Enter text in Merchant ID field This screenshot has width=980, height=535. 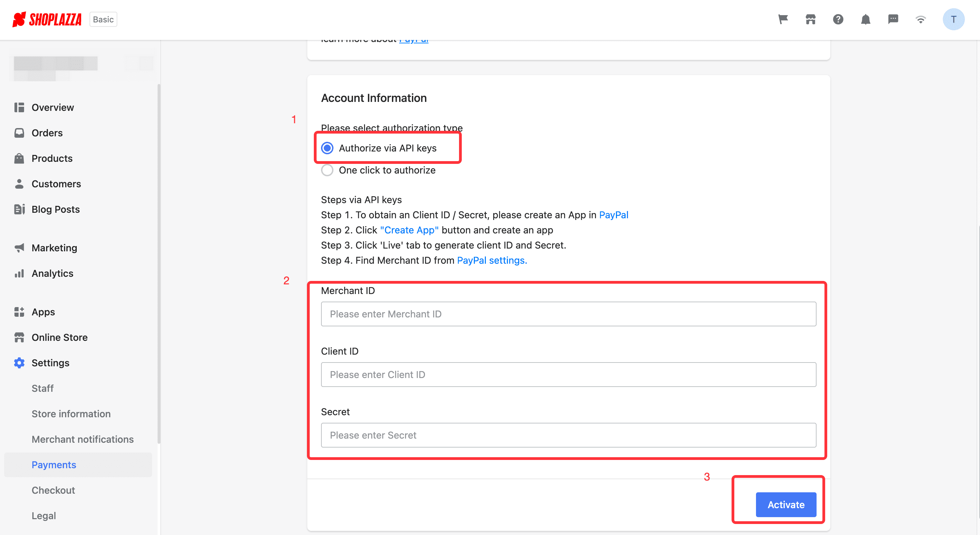(569, 314)
